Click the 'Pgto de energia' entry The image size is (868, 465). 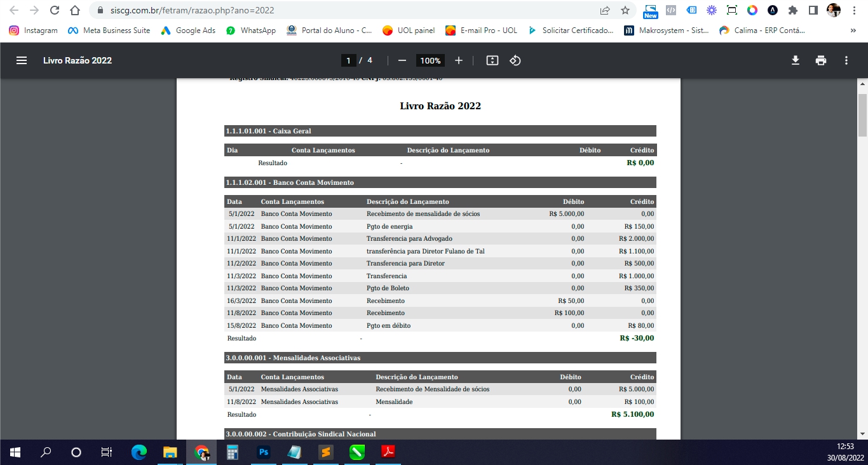coord(390,227)
